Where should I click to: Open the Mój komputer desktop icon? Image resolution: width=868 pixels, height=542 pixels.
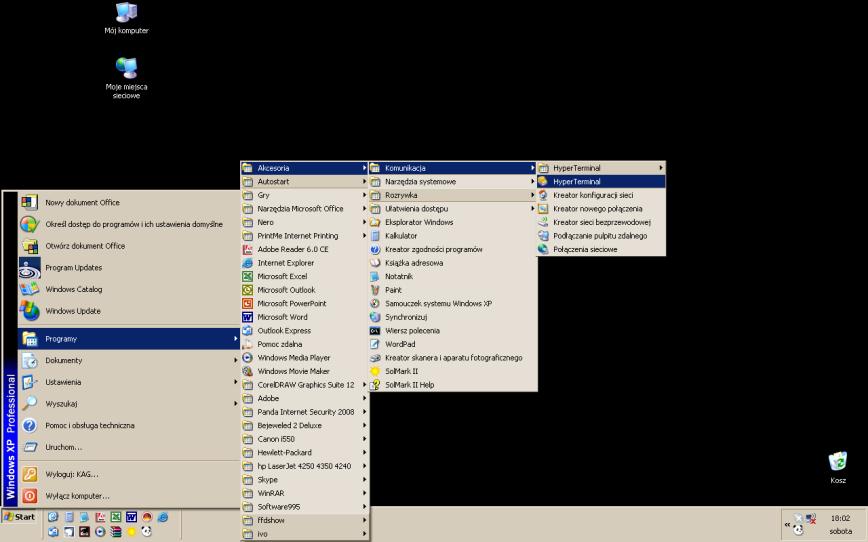pyautogui.click(x=126, y=19)
